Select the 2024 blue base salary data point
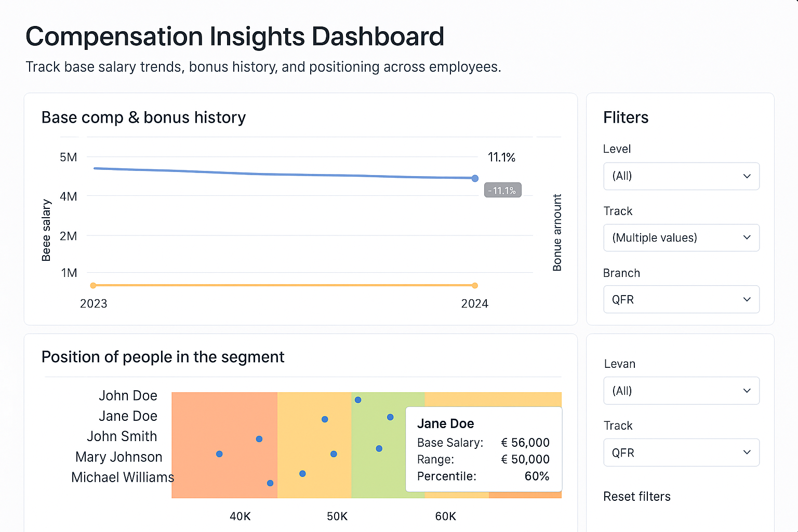 [474, 178]
